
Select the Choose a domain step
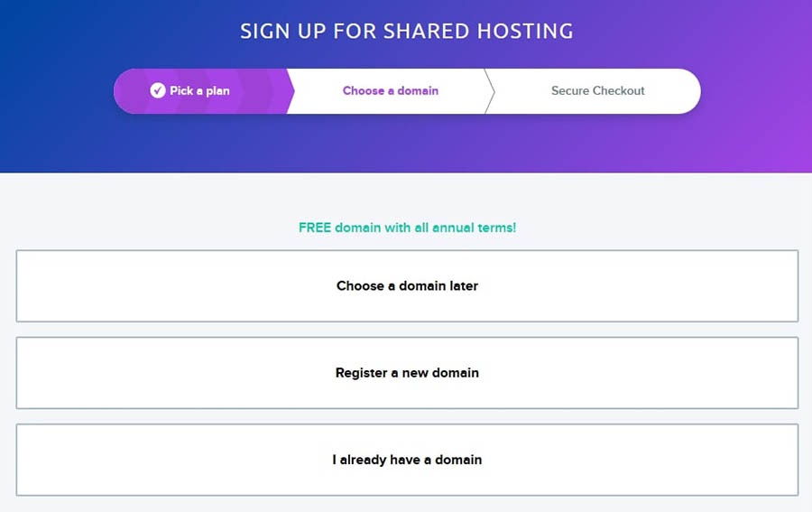[x=391, y=90]
